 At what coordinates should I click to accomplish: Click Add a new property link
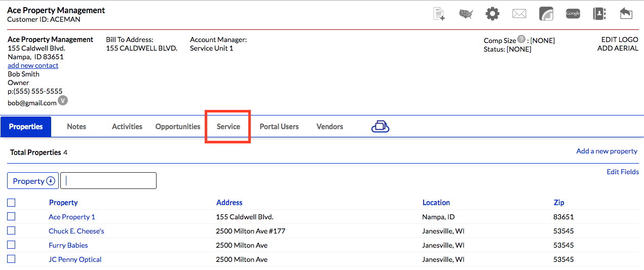tap(607, 151)
